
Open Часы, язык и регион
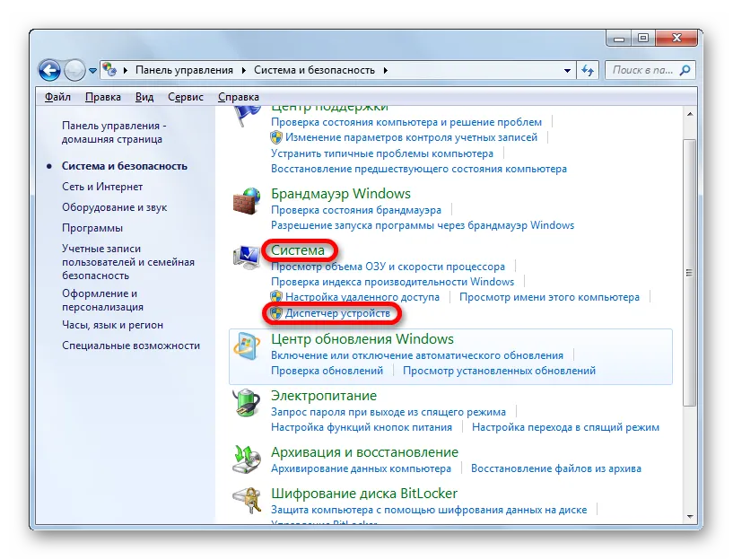[113, 325]
